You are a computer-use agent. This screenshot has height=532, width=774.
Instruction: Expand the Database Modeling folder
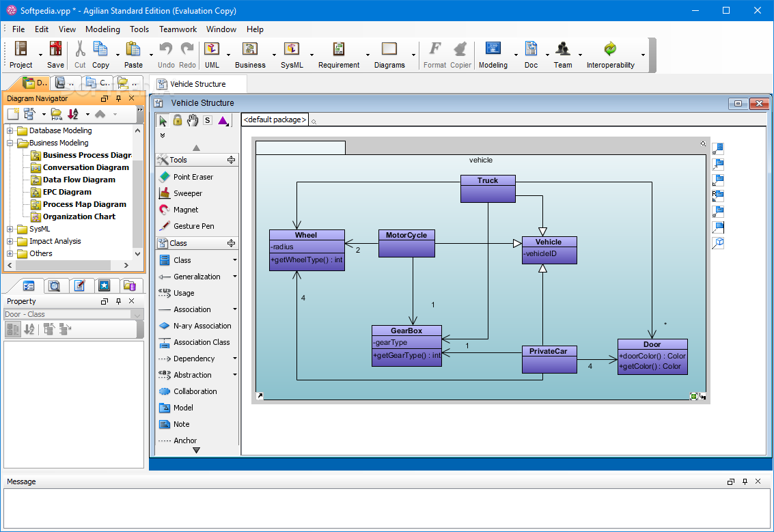click(10, 130)
